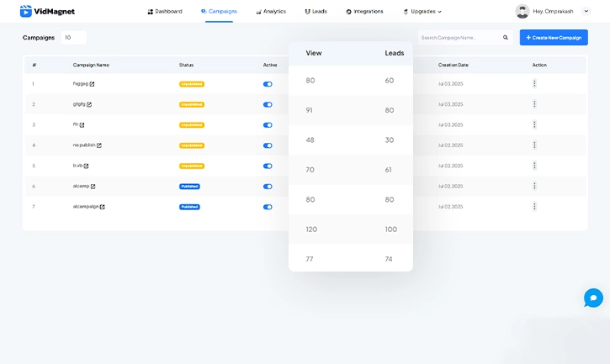Open action menu for gfgfg row
The width and height of the screenshot is (610, 364).
(534, 104)
